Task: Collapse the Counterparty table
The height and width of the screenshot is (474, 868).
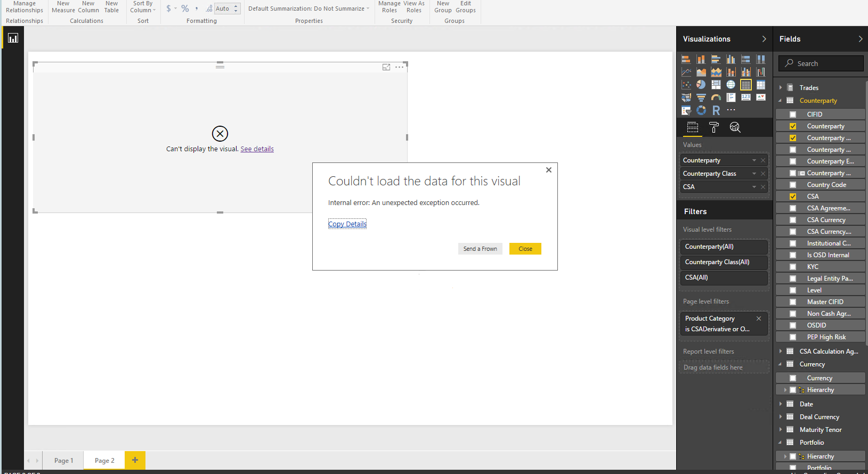Action: (x=781, y=100)
